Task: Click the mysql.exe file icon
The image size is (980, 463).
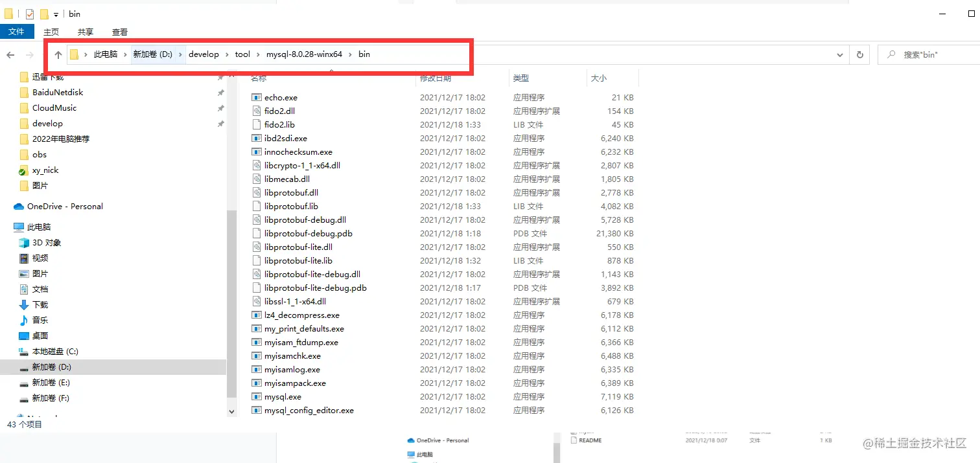Action: point(256,396)
